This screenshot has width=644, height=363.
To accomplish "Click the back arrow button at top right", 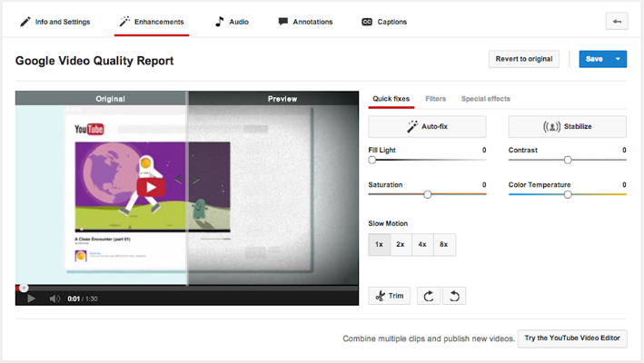I will click(x=616, y=22).
